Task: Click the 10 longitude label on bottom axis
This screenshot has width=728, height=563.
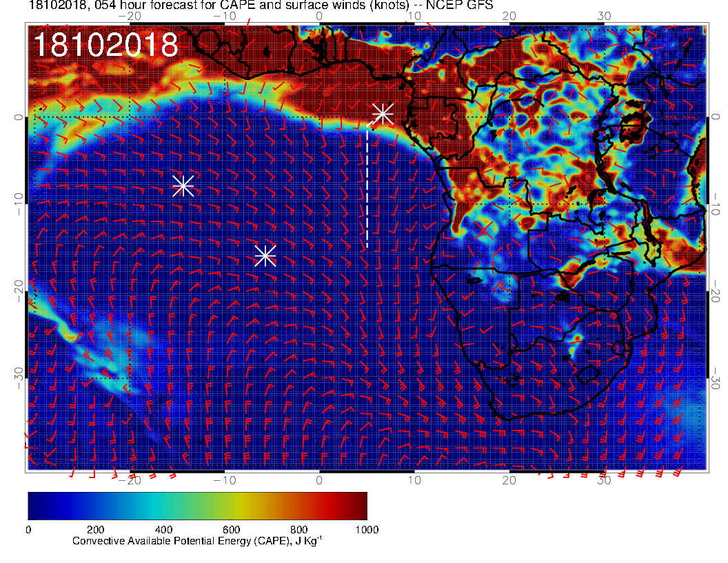Action: pyautogui.click(x=414, y=480)
